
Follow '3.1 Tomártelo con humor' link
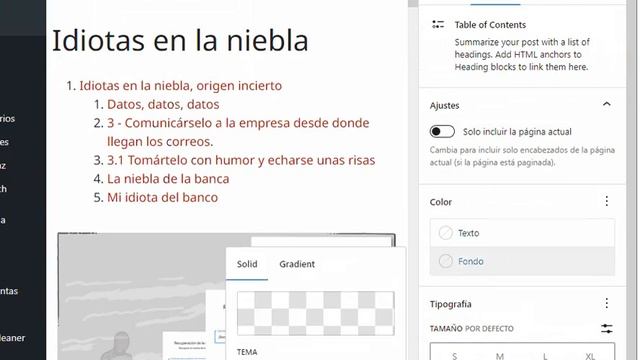coord(241,160)
